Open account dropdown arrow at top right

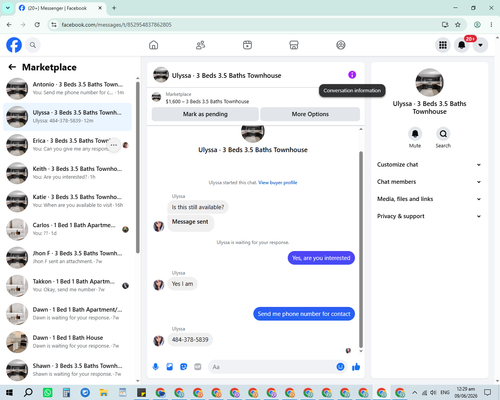pos(480,45)
